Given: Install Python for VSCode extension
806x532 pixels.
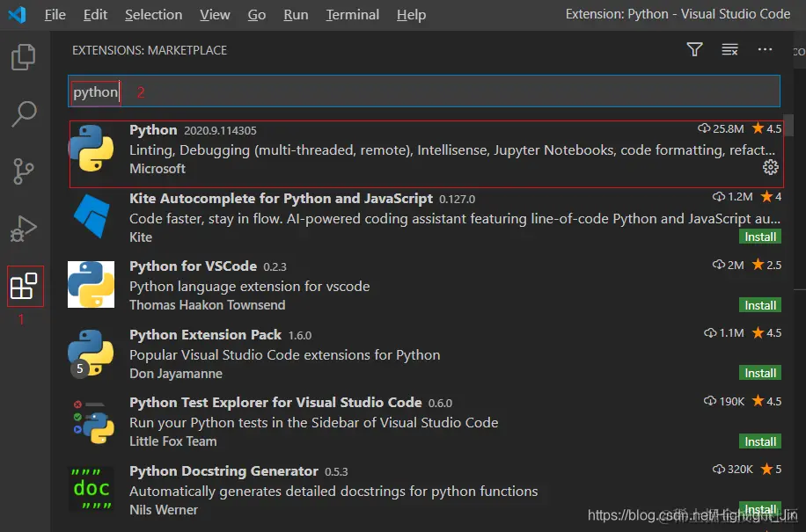Looking at the screenshot, I should [x=759, y=305].
